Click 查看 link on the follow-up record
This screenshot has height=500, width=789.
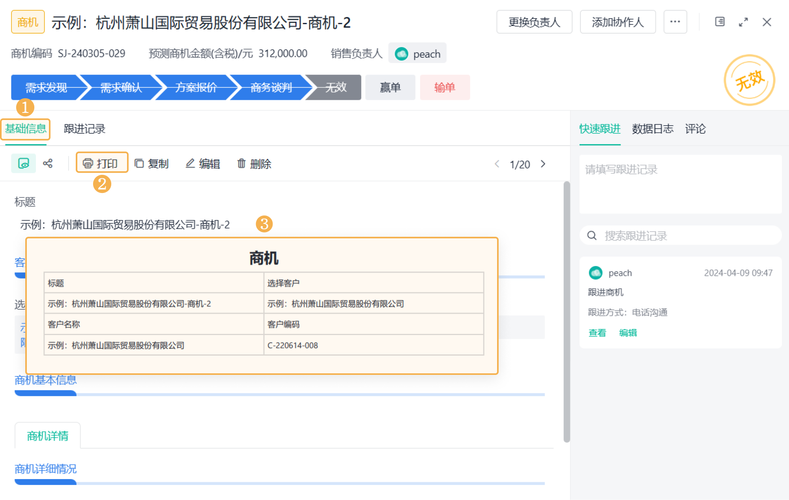[597, 332]
